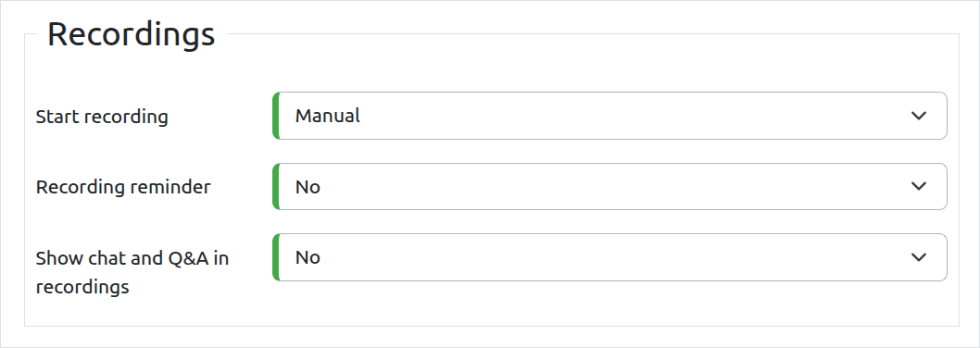Viewport: 980px width, 348px height.
Task: Expand the Show chat and Q&A dropdown
Action: 610,257
